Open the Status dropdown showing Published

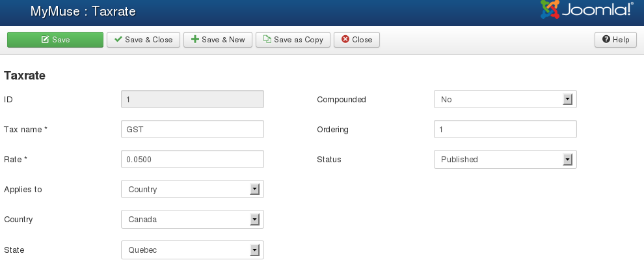click(504, 160)
